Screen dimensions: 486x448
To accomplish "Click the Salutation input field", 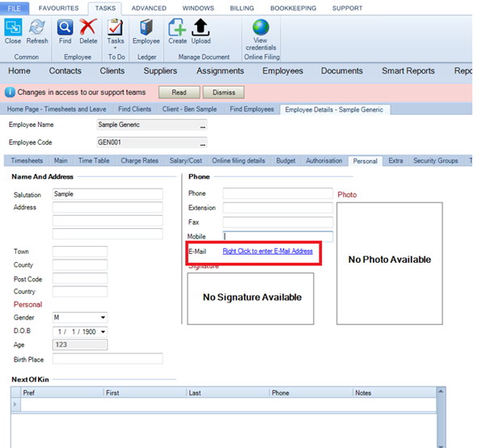I will [x=108, y=194].
